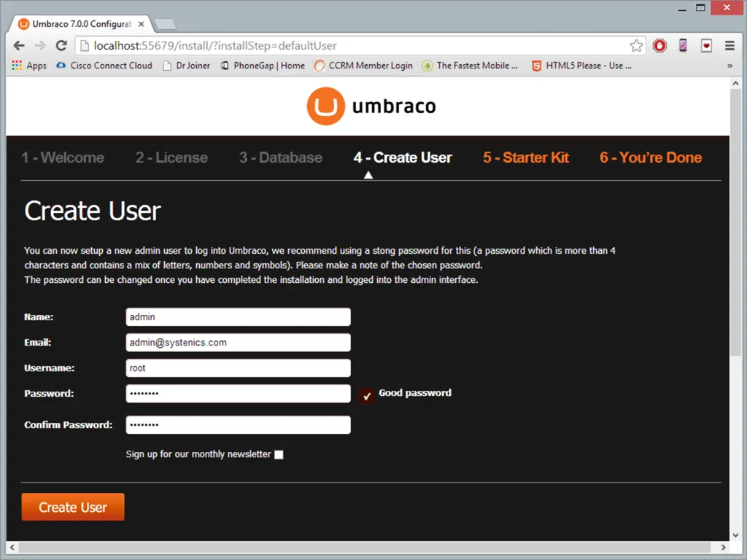Open the Chrome hamburger menu
747x560 pixels.
click(x=729, y=46)
